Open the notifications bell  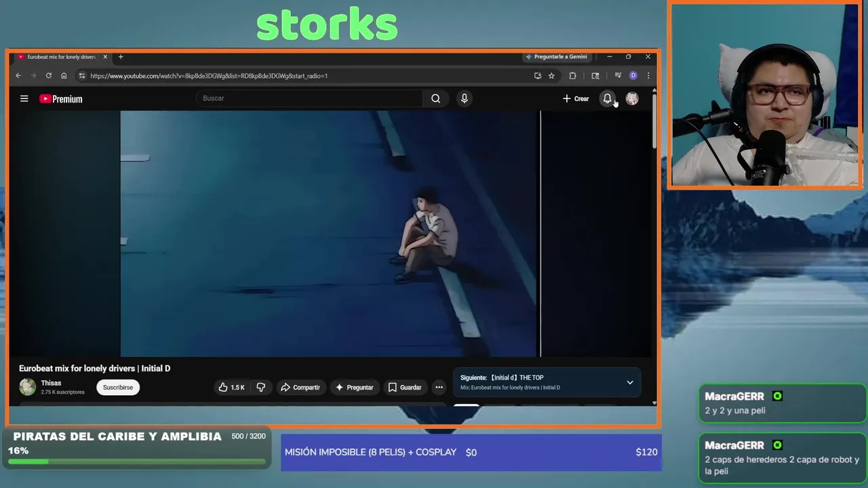tap(607, 99)
